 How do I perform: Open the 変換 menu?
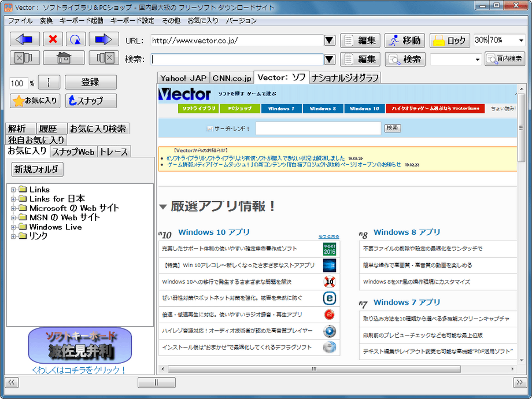46,21
